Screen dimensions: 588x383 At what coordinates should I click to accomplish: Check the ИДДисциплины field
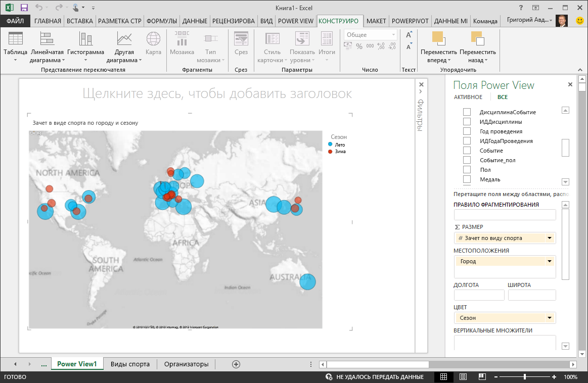[467, 121]
